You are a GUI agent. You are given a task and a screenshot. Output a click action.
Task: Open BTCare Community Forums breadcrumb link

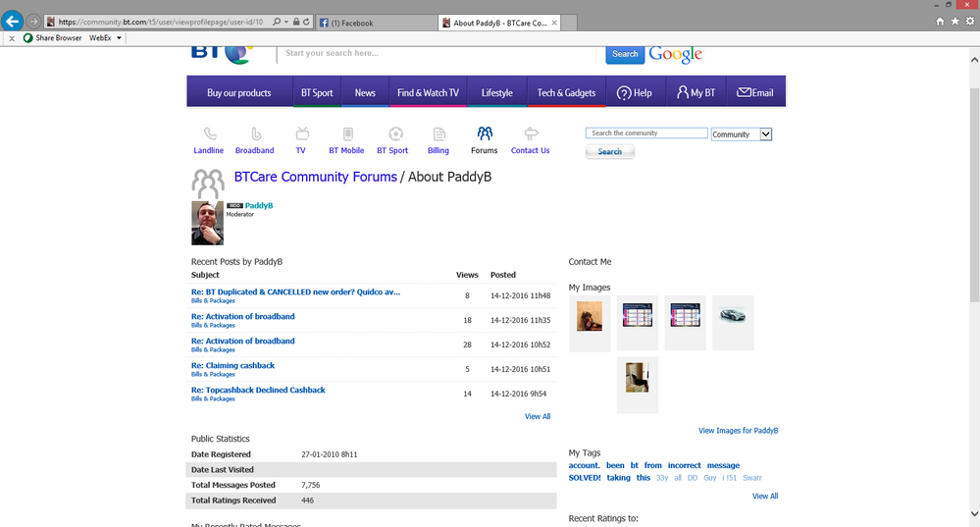pos(316,177)
